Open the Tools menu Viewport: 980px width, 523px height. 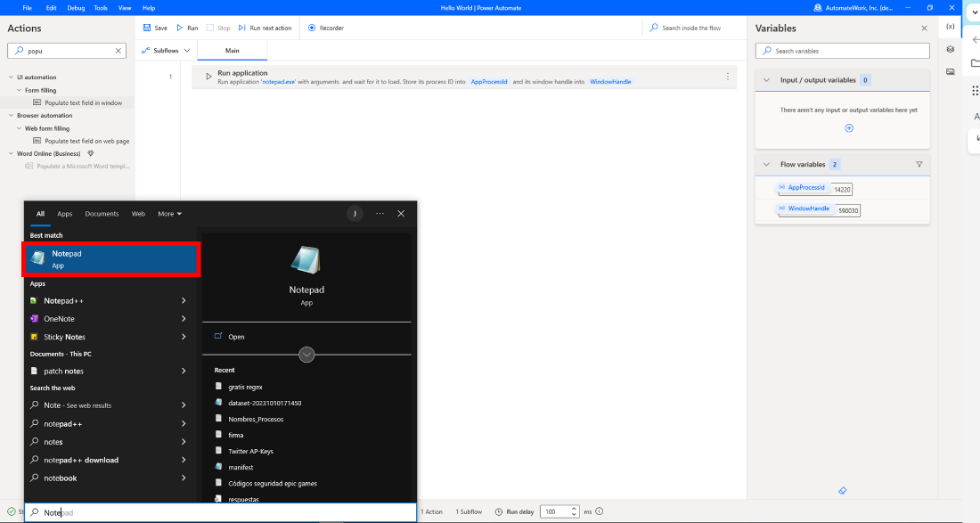pos(101,8)
